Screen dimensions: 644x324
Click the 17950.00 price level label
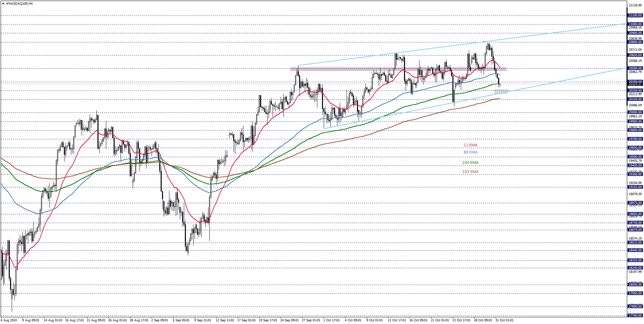tap(635, 293)
